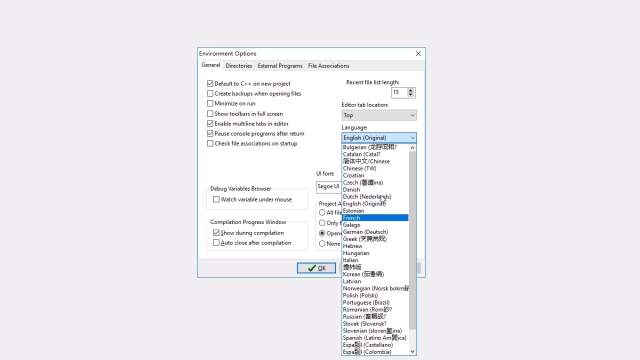Viewport: 640px width, 360px height.
Task: Choose Chinese (TW) language option
Action: [375, 169]
